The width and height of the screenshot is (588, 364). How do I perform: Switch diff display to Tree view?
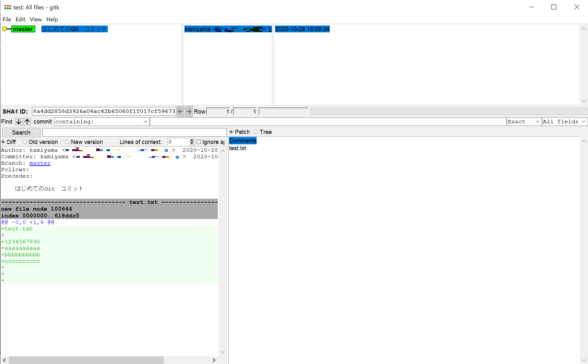click(x=256, y=132)
